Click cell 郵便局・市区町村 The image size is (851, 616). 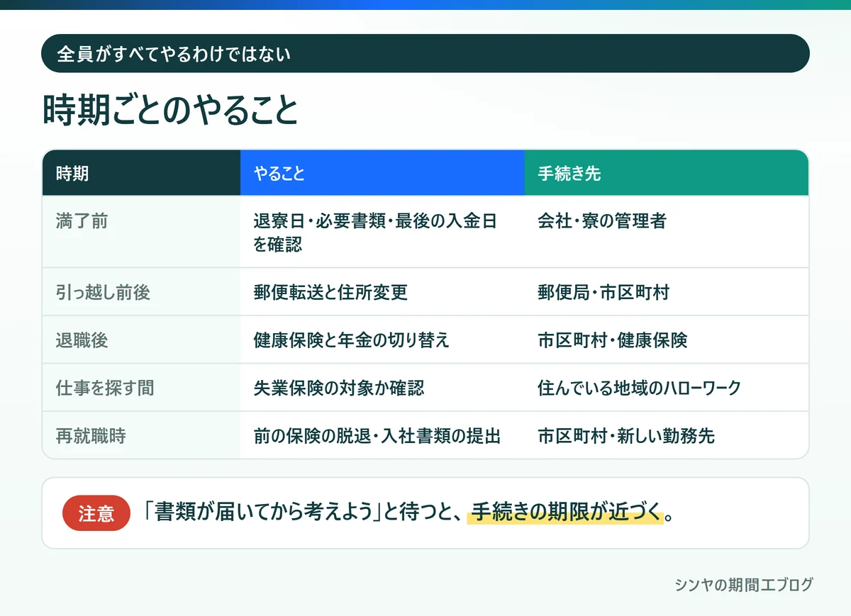point(667,292)
